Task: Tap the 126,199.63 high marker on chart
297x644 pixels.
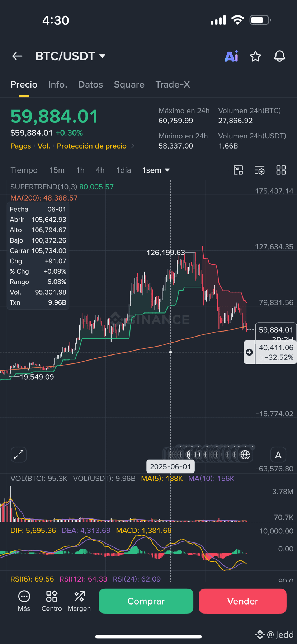Action: tap(166, 253)
